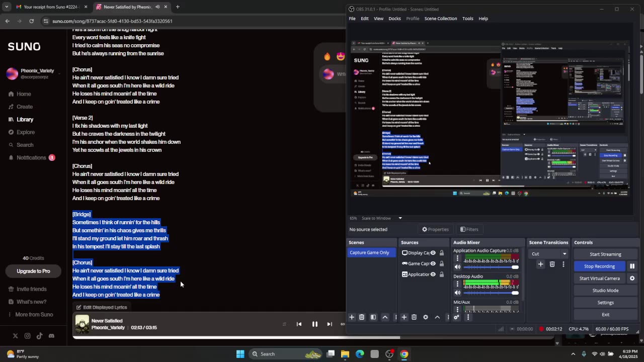
Task: Pause the OBS recording
Action: (x=632, y=266)
